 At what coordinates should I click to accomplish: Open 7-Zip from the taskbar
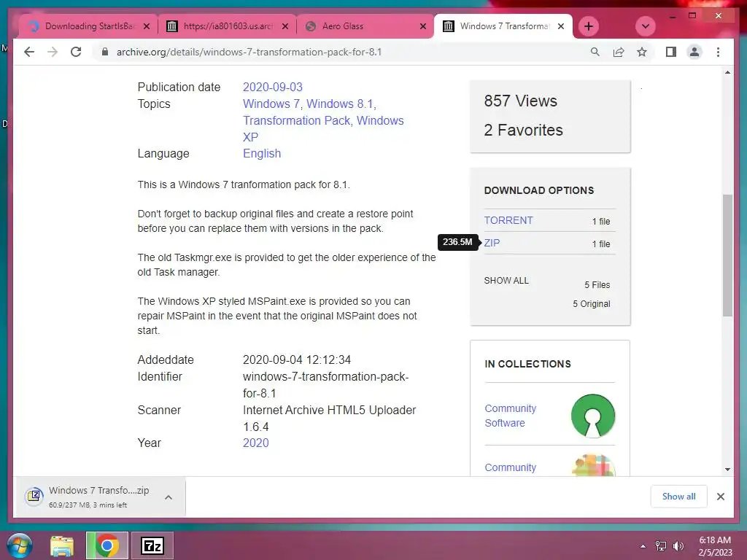point(152,545)
